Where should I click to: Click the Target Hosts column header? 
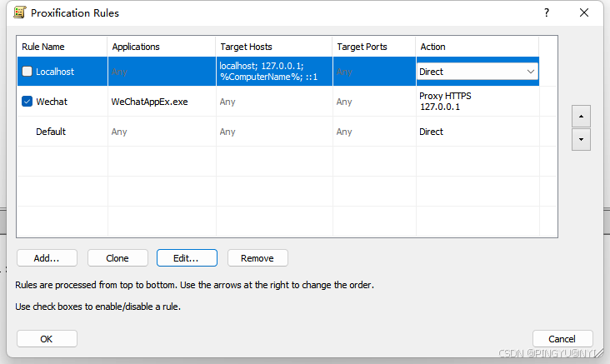274,47
